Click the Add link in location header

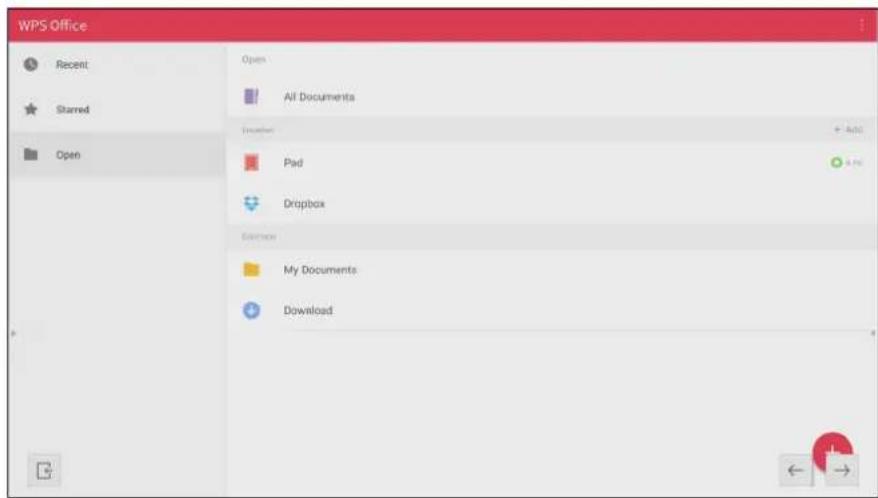[848, 129]
